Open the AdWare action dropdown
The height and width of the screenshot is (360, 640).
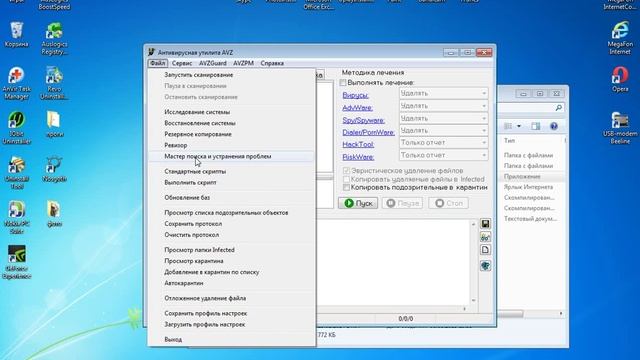coord(443,106)
